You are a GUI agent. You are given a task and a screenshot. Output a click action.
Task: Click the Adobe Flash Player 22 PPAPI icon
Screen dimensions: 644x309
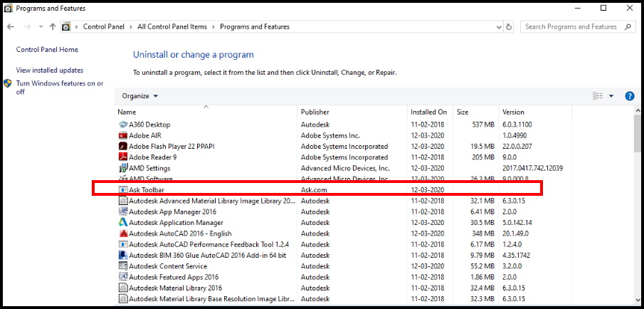[123, 146]
